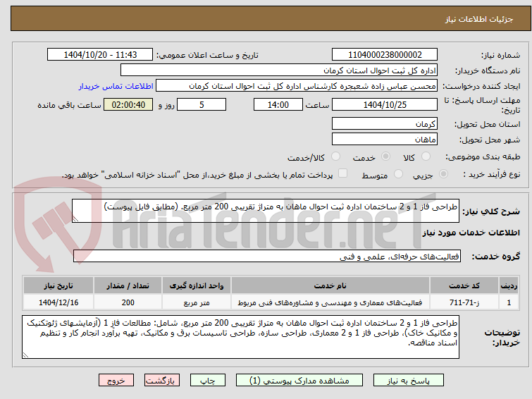This screenshot has width=532, height=399.
Task: Click the service code cell ز-71-711
Action: 464,302
